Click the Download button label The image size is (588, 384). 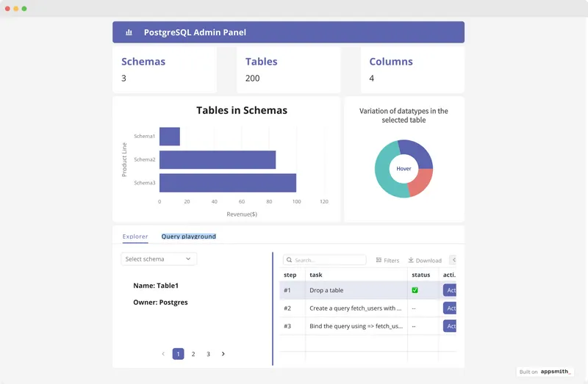coord(429,261)
